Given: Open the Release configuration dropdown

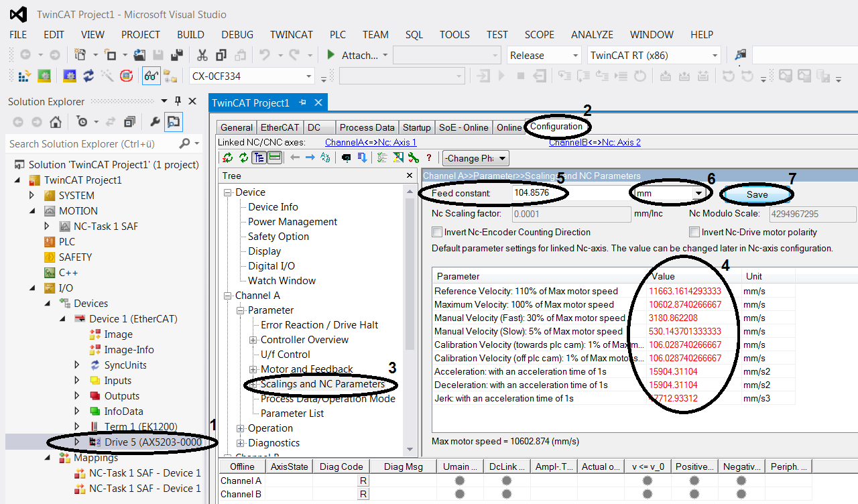Looking at the screenshot, I should tap(575, 56).
